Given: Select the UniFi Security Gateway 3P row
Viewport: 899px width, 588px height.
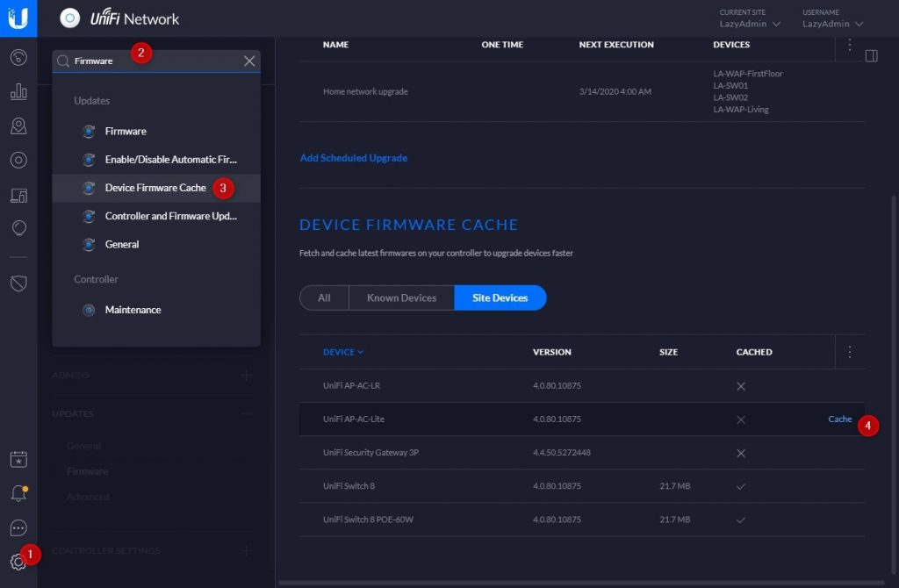Looking at the screenshot, I should tap(582, 453).
